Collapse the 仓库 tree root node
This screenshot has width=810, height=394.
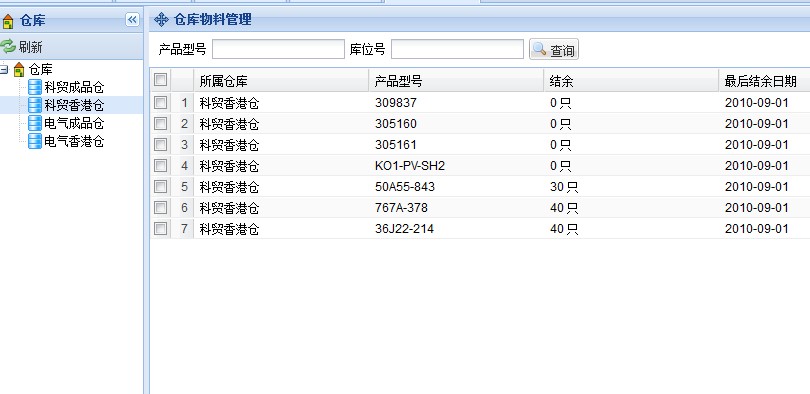pos(4,69)
